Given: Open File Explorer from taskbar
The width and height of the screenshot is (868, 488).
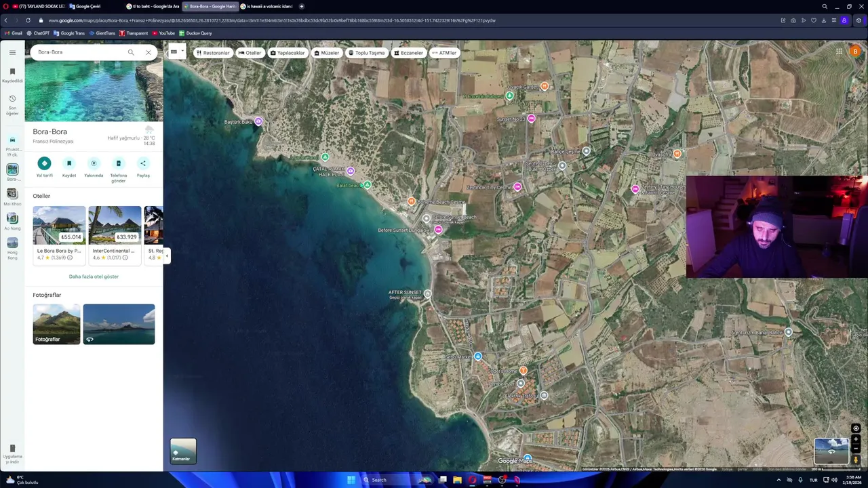Looking at the screenshot, I should 458,480.
